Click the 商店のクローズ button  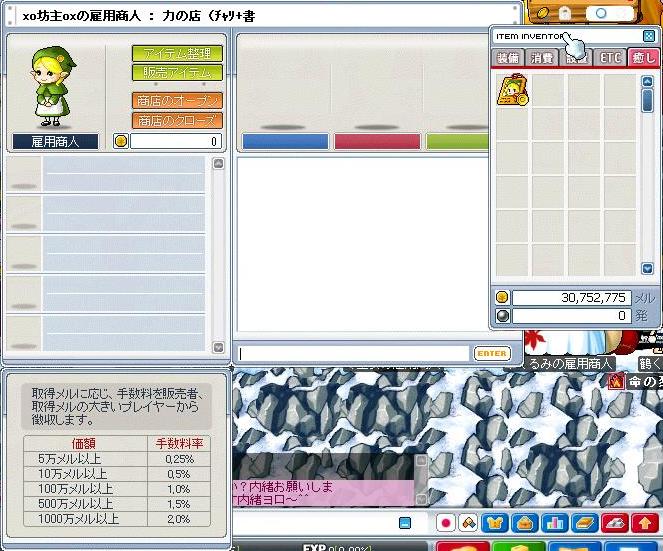[x=177, y=121]
